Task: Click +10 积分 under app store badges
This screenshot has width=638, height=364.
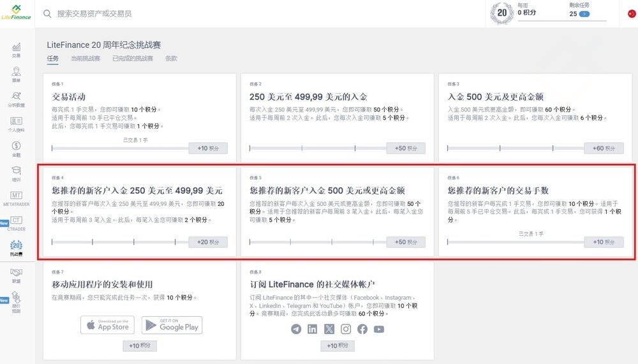Action: pyautogui.click(x=140, y=346)
